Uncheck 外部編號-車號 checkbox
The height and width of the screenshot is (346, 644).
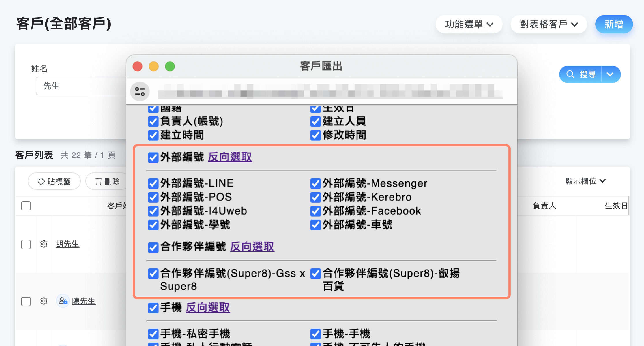pos(316,225)
